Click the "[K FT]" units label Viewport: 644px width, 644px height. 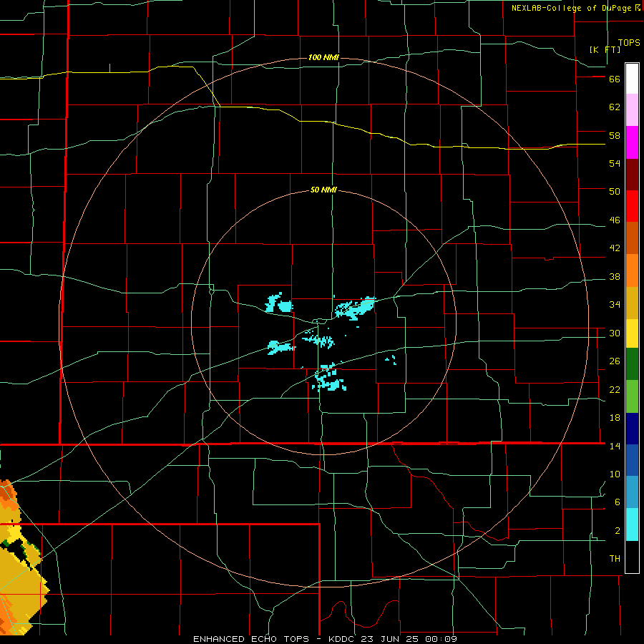[x=605, y=49]
